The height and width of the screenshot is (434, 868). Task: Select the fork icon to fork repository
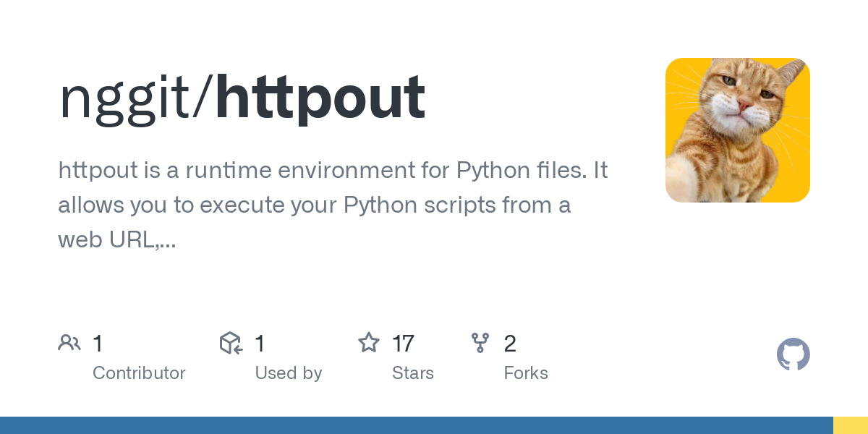coord(480,342)
